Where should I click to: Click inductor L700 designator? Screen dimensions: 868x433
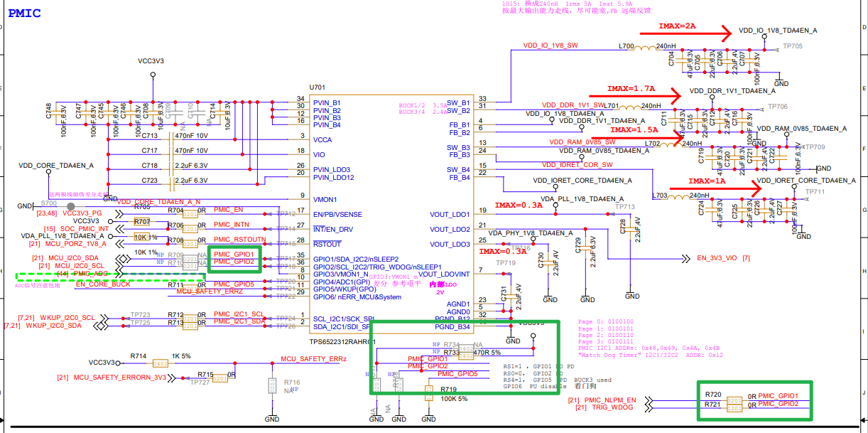tap(626, 46)
